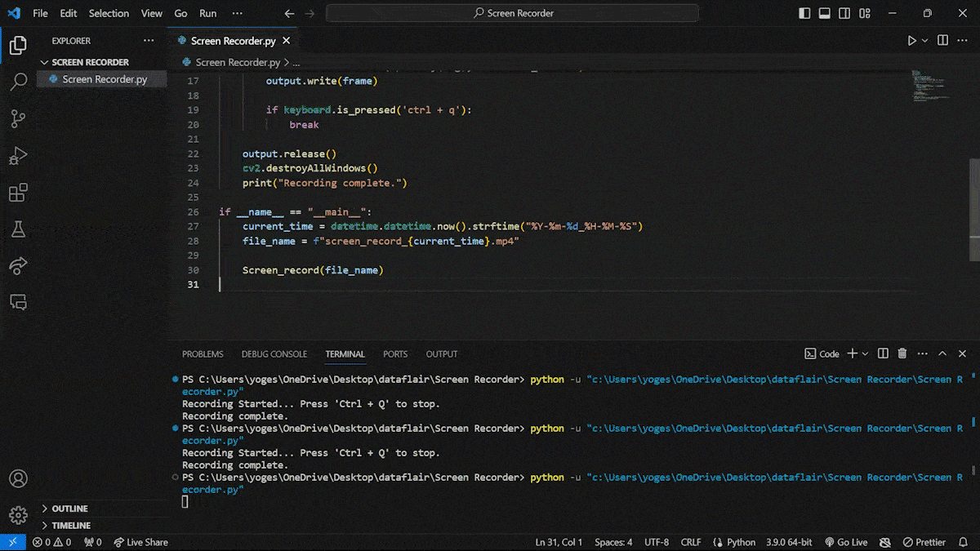The height and width of the screenshot is (551, 980).
Task: Click the Split Editor icon
Action: pyautogui.click(x=942, y=41)
